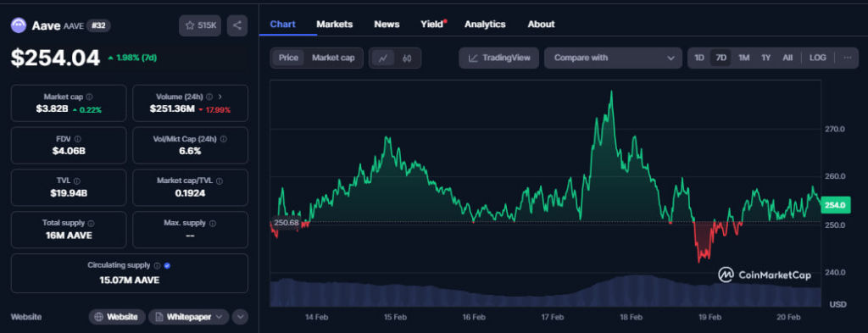Click the chart peak near 18 Feb
The height and width of the screenshot is (333, 868).
click(611, 92)
